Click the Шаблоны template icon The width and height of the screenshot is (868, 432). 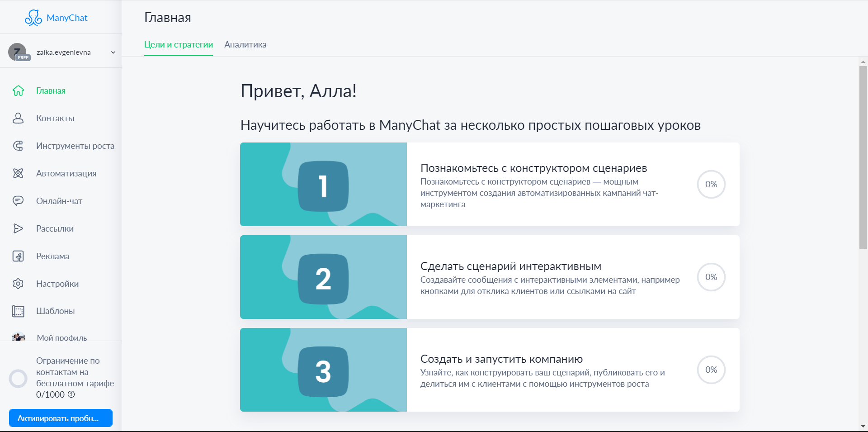point(18,311)
